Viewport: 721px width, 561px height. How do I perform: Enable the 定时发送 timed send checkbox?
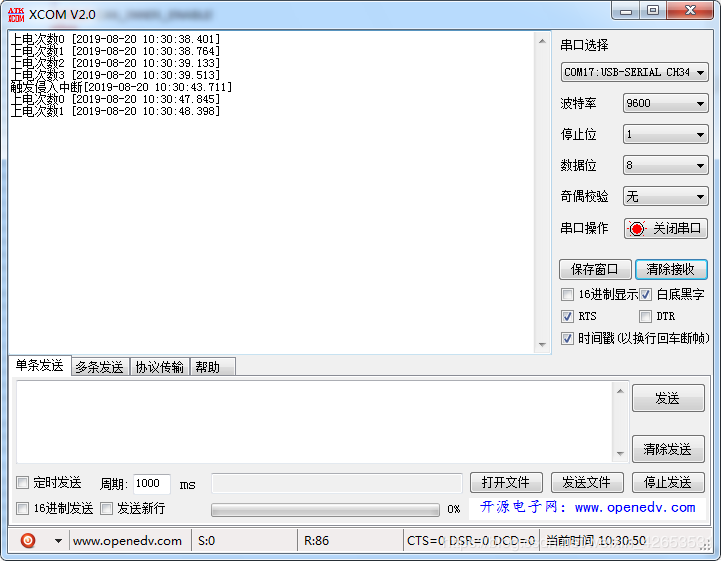[22, 482]
